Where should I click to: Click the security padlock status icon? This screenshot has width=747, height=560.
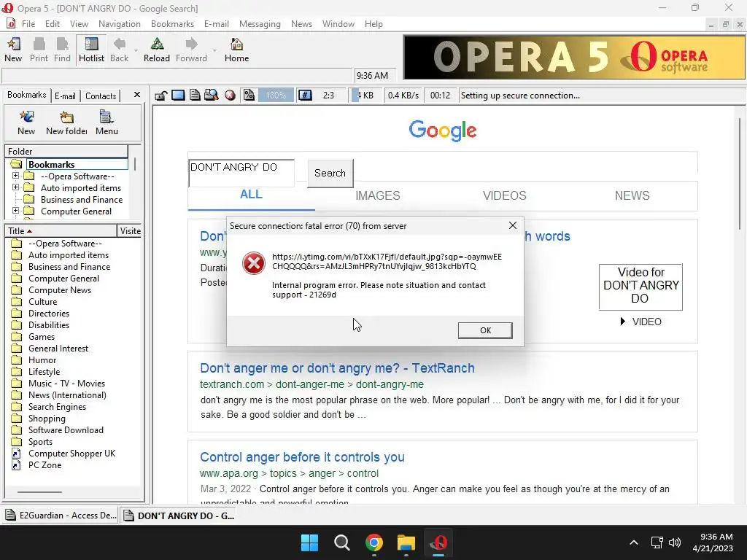pyautogui.click(x=160, y=96)
